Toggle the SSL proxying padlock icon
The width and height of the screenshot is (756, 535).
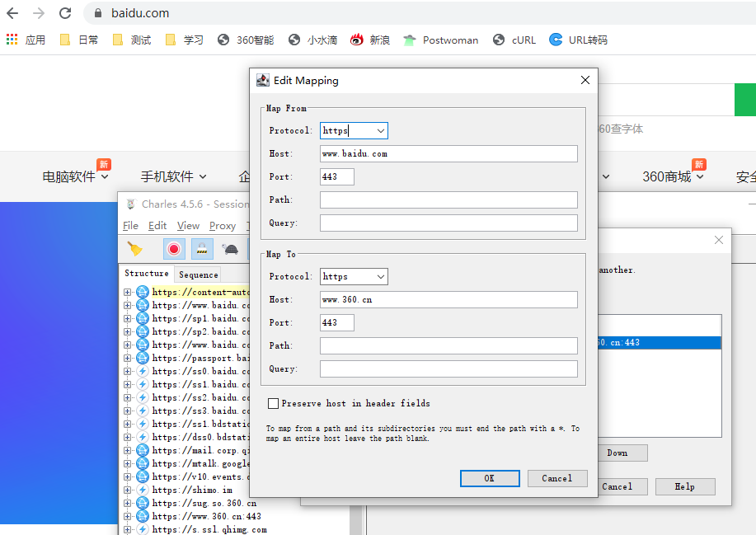202,249
